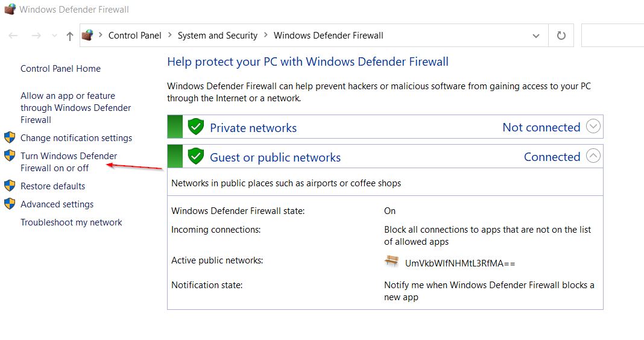Open the address bar history dropdown
The width and height of the screenshot is (644, 340).
(536, 36)
